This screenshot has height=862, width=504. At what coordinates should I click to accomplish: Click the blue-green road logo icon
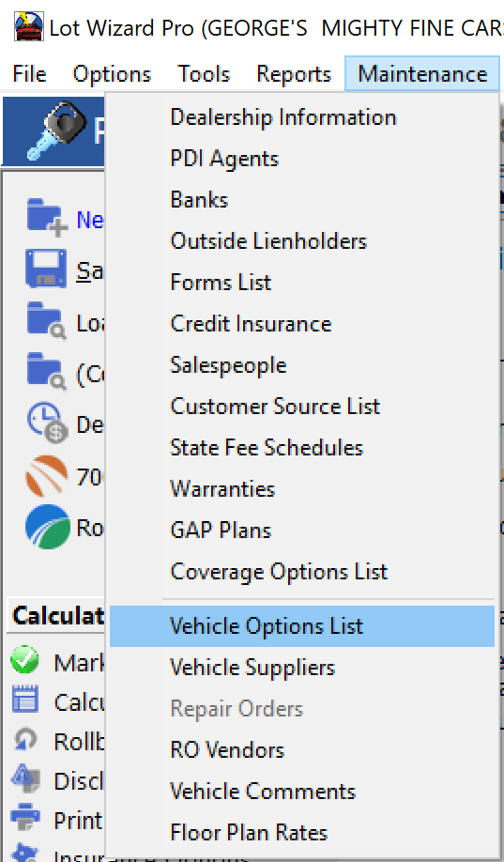click(x=48, y=527)
